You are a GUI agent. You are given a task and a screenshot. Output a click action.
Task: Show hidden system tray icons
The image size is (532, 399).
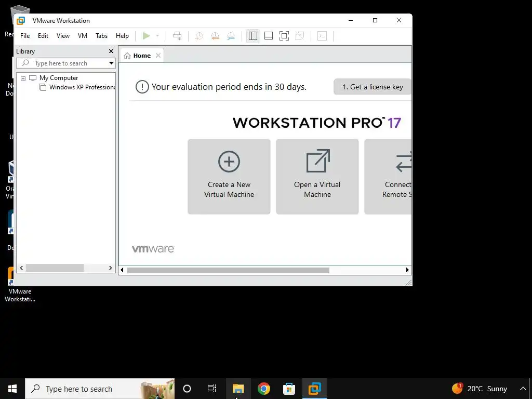tap(523, 389)
